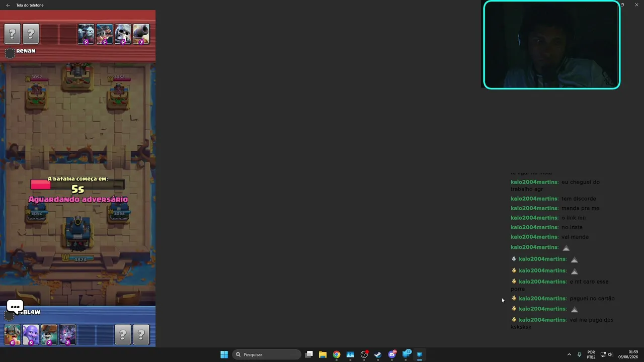Click the "Aguardando adversário" text
This screenshot has height=362, width=644.
pos(78,199)
